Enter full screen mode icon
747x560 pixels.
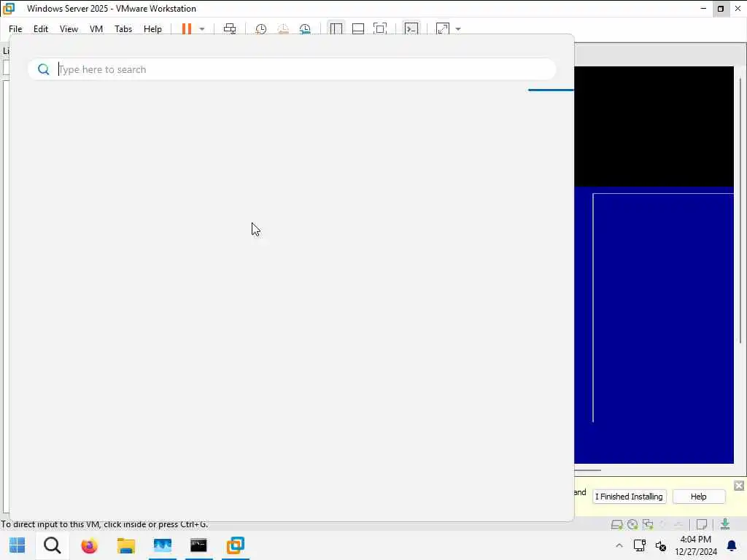pos(380,29)
